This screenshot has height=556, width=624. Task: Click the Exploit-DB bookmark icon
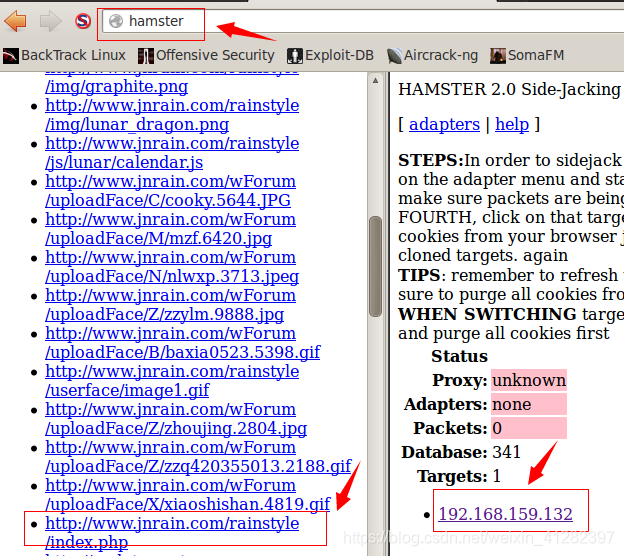pyautogui.click(x=295, y=56)
